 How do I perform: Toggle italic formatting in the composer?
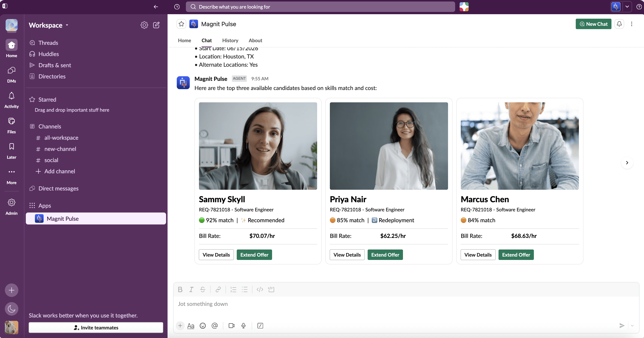pyautogui.click(x=191, y=289)
